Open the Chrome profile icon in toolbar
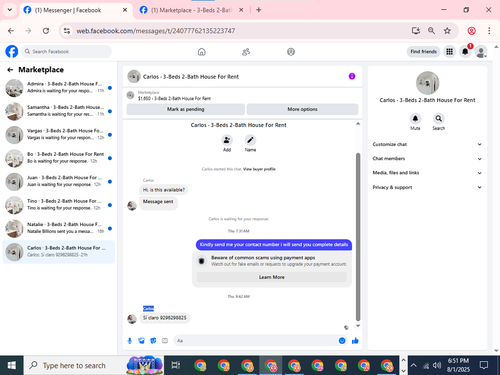 [472, 31]
